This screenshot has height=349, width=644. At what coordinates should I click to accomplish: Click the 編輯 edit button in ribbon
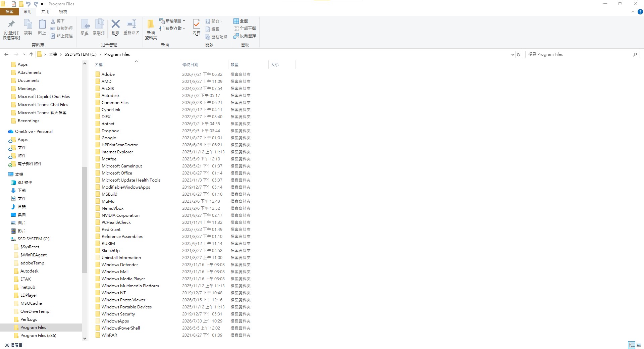(x=212, y=29)
